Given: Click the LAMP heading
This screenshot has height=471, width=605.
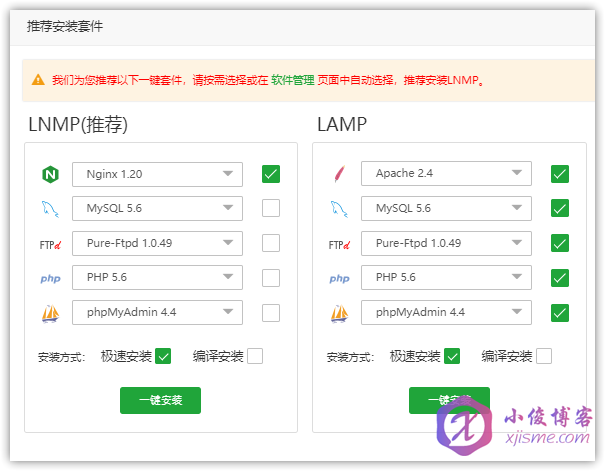Looking at the screenshot, I should (342, 125).
